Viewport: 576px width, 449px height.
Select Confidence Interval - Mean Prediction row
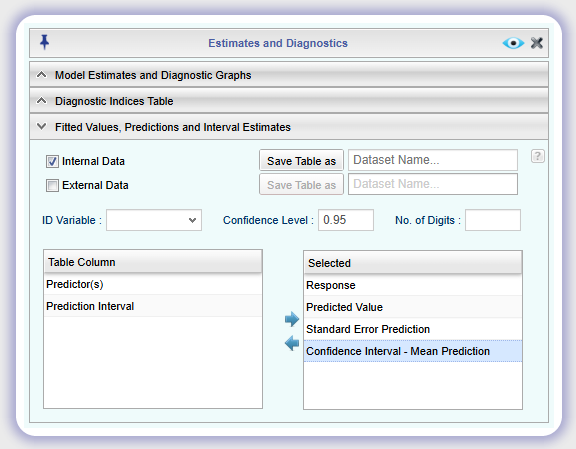[x=413, y=351]
